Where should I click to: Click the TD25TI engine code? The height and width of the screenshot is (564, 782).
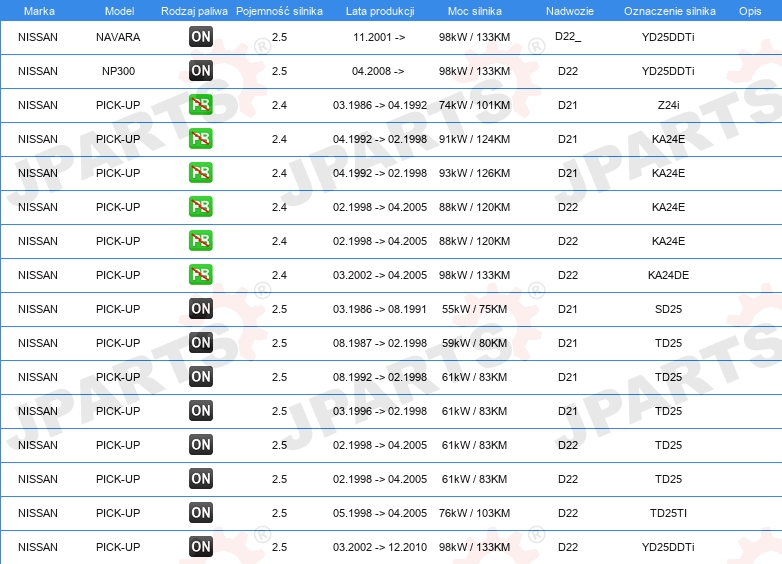pos(668,513)
